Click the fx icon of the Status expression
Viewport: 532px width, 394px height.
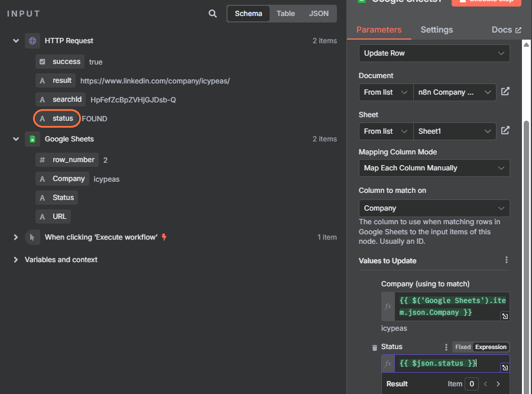point(388,363)
